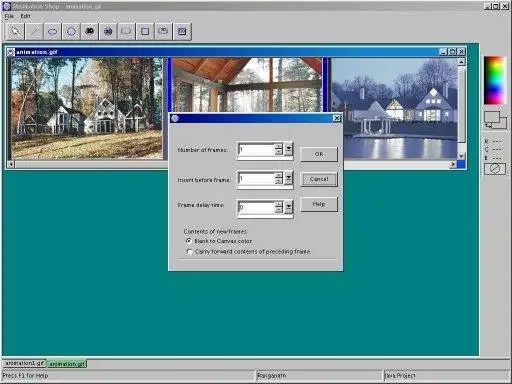Click spinner arrows for Frame delay time
Image resolution: width=512 pixels, height=384 pixels.
279,207
